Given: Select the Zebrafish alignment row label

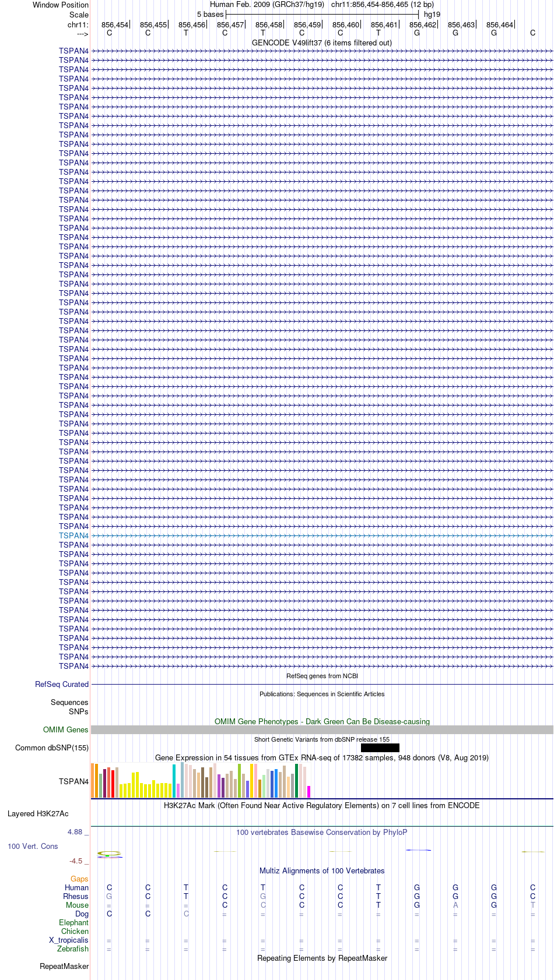Looking at the screenshot, I should pos(73,949).
